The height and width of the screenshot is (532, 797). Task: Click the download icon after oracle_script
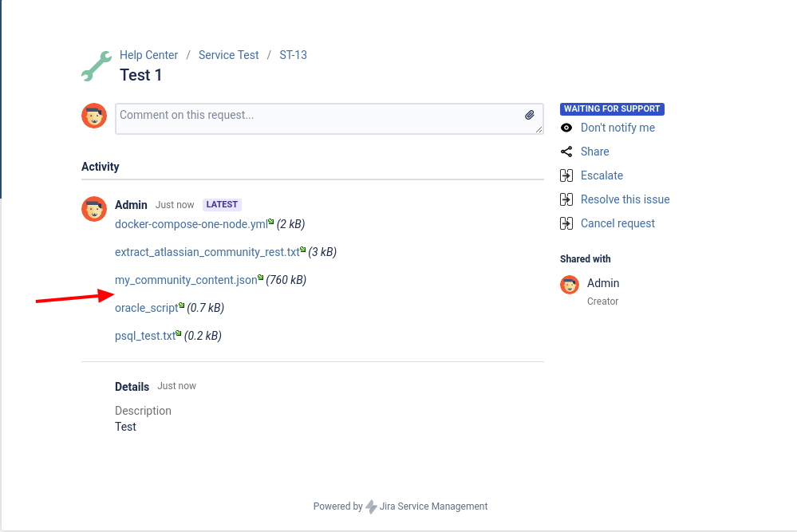pyautogui.click(x=181, y=305)
